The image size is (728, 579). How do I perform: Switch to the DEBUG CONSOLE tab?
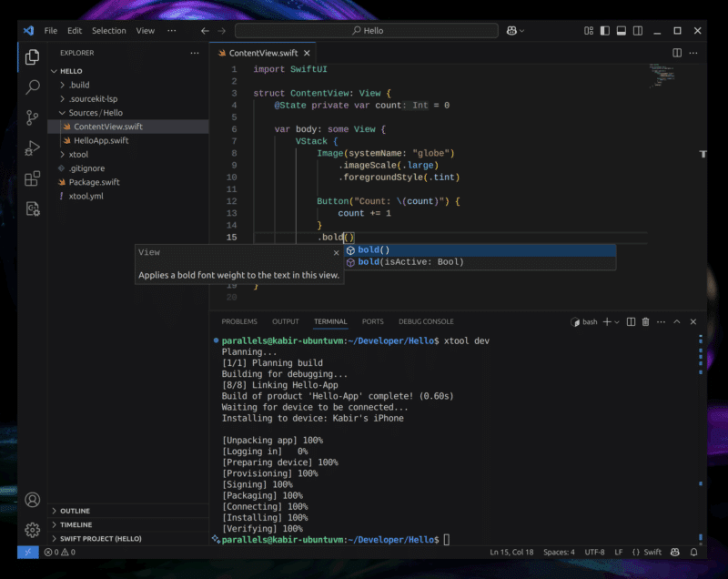[426, 321]
